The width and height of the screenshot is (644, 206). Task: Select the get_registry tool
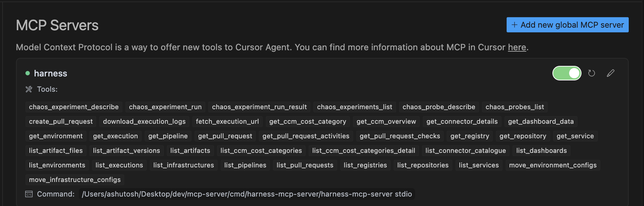pos(470,136)
